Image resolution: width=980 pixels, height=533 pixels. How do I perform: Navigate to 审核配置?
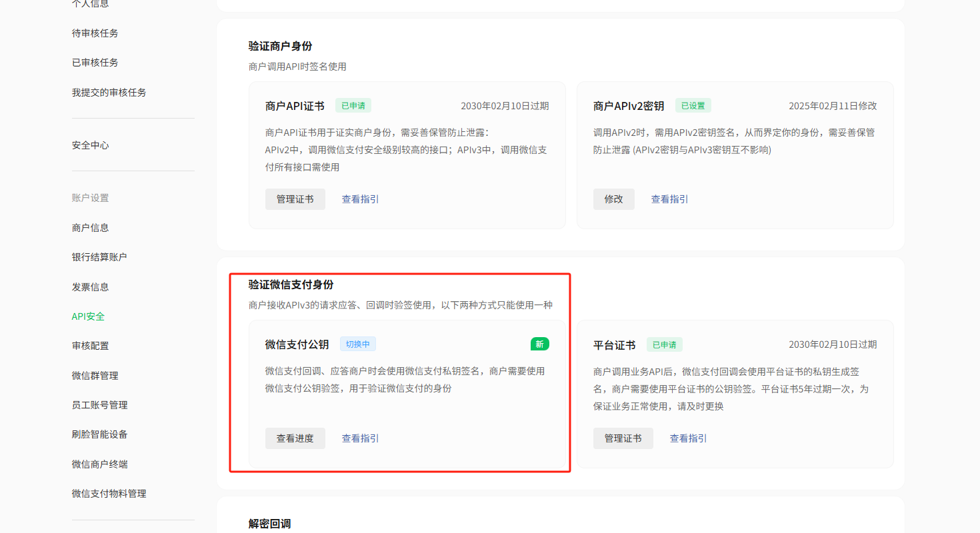pyautogui.click(x=90, y=346)
